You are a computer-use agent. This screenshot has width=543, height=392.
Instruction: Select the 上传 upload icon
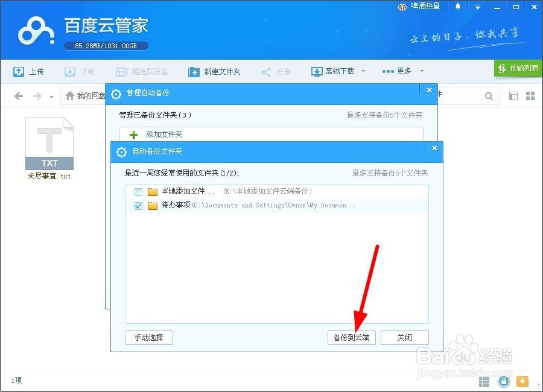tap(19, 71)
